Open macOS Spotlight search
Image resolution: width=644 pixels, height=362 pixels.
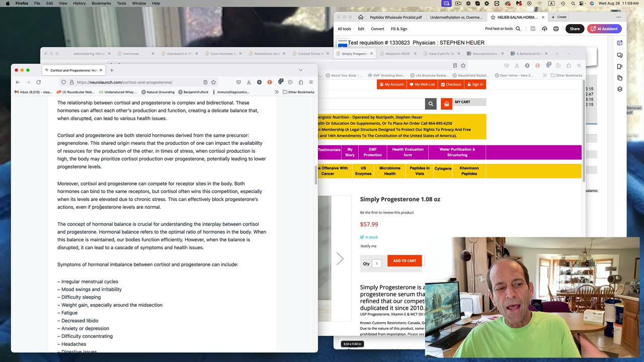[573, 4]
